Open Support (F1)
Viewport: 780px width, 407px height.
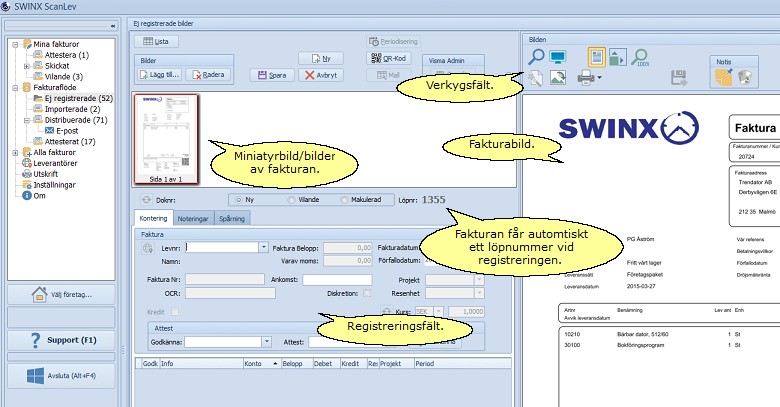[x=61, y=340]
